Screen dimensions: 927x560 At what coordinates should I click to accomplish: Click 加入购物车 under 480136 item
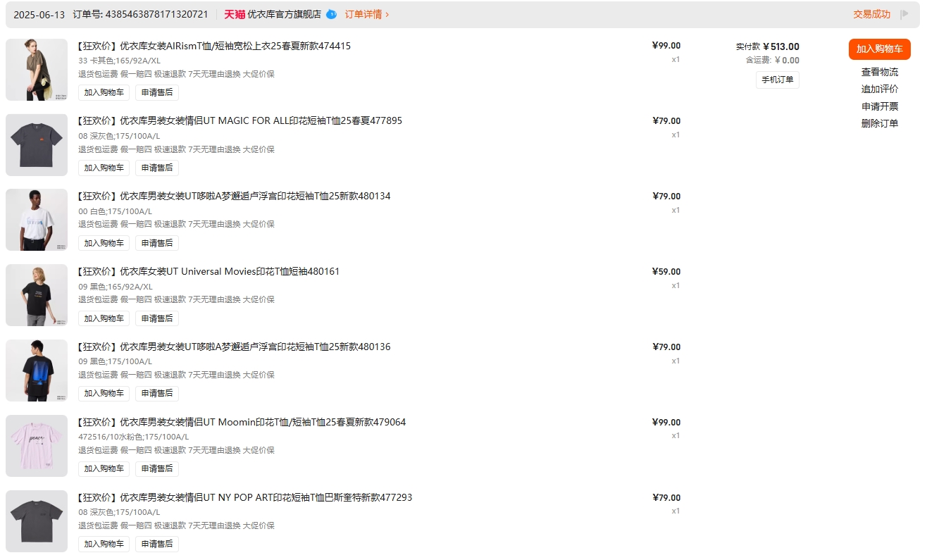104,393
